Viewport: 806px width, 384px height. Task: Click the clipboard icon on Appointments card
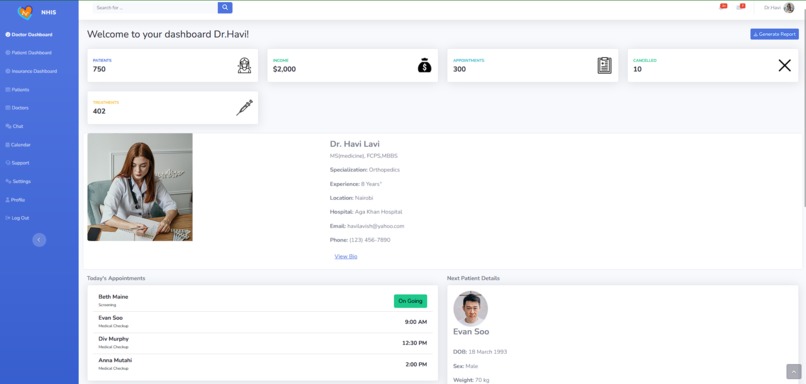click(604, 65)
